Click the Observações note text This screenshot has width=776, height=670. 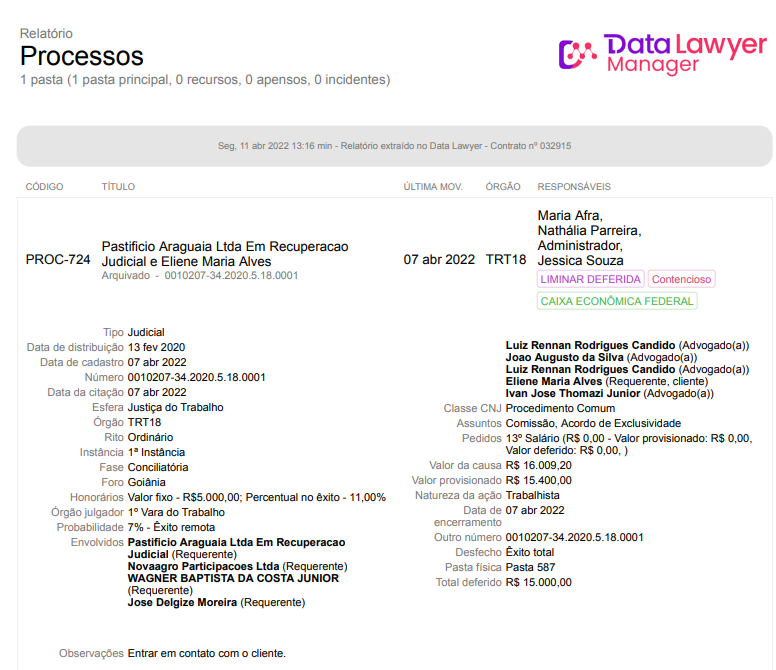pyautogui.click(x=206, y=653)
